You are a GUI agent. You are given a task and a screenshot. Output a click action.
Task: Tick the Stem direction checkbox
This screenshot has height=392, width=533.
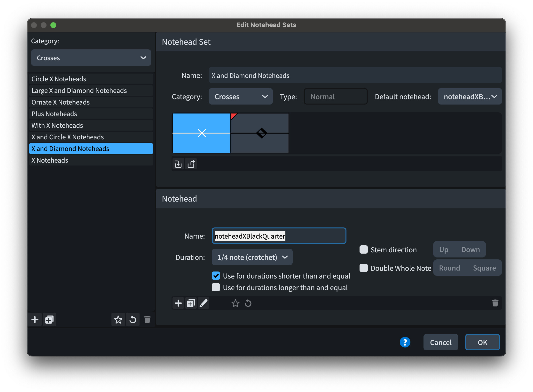point(363,250)
